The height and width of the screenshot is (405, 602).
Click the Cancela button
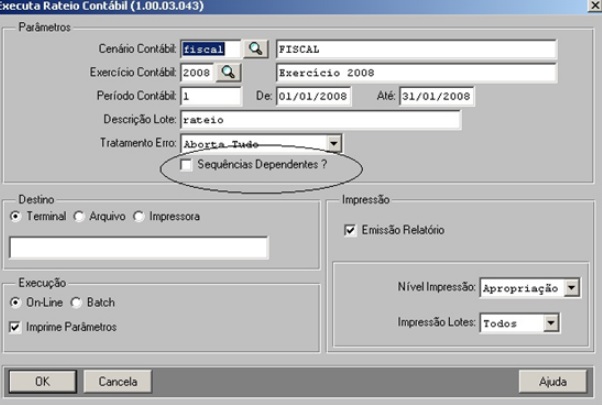(117, 381)
